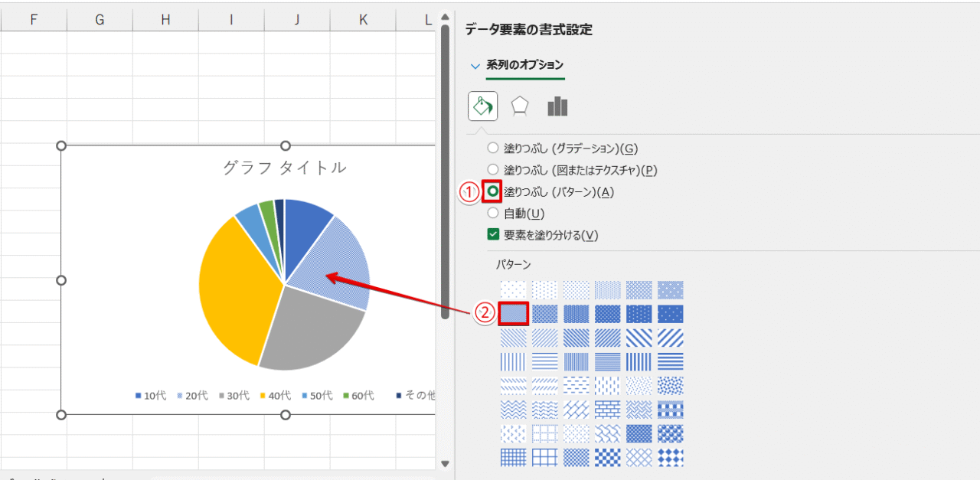Select column header J

click(x=296, y=20)
